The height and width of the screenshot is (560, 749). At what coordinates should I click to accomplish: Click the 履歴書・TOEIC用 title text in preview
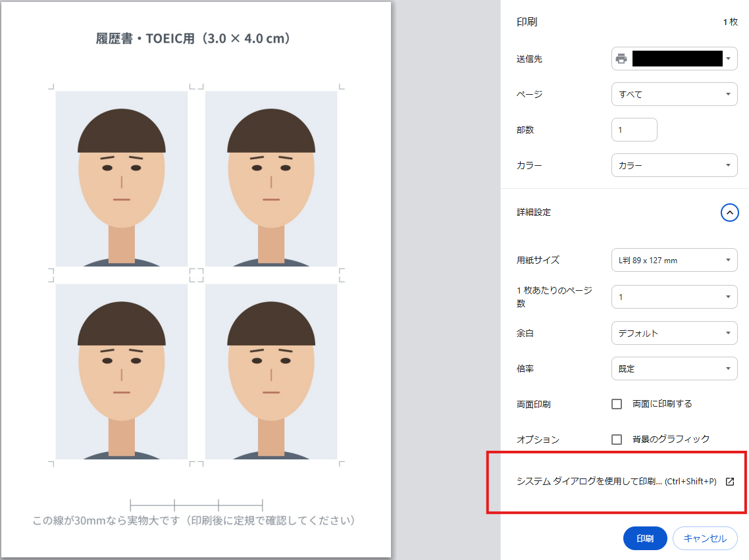coord(193,39)
